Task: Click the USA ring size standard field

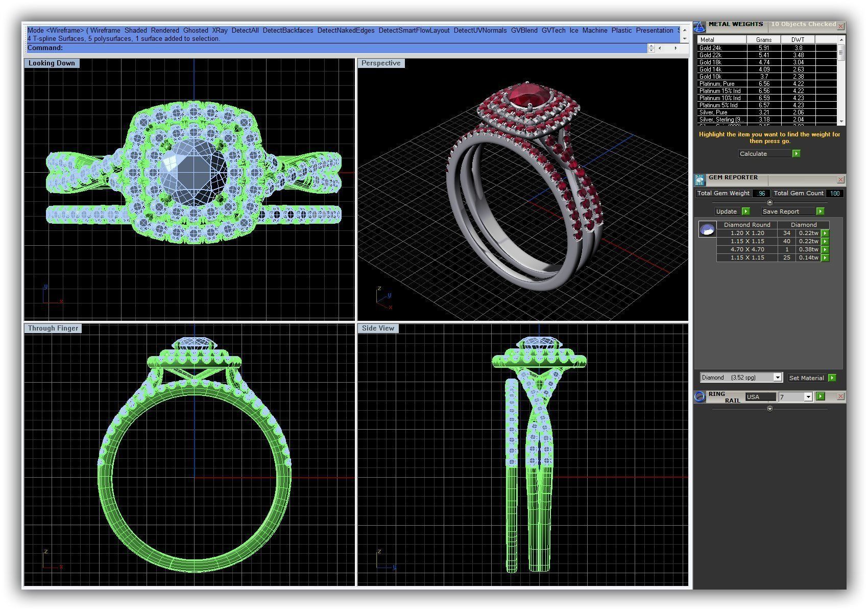Action: (x=761, y=397)
